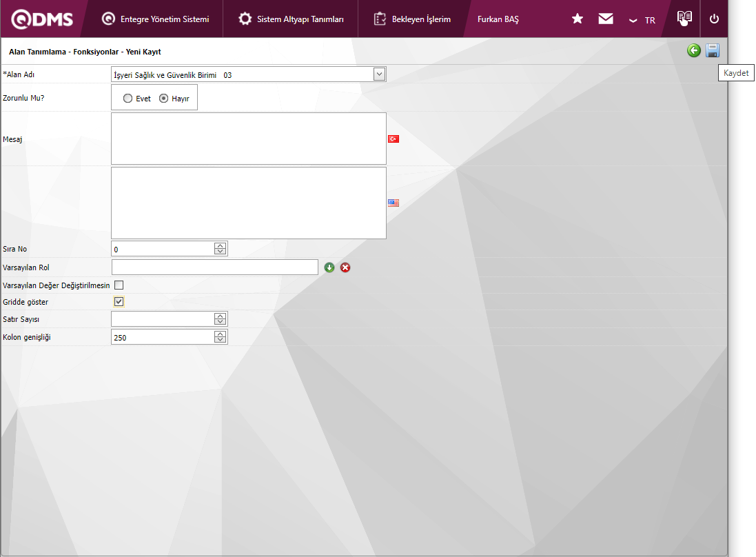
Task: Increase Satır Sayısı with up arrow
Action: coord(221,316)
